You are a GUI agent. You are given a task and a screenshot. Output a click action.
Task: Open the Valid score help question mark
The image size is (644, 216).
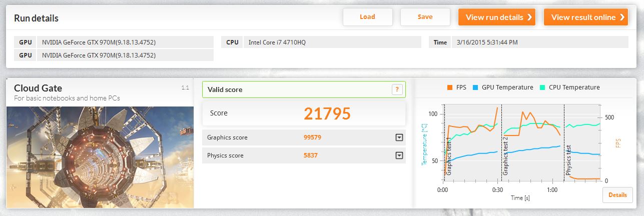pos(397,89)
